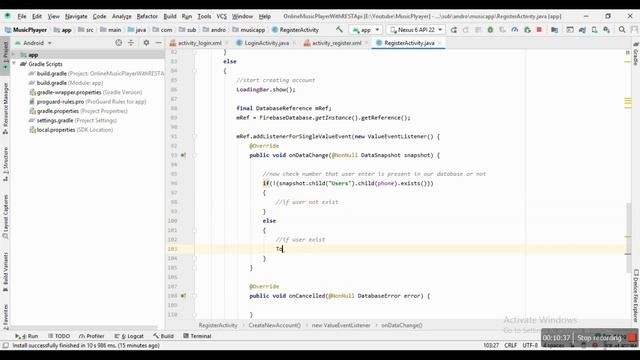Open the Gradle side panel
640x360 pixels.
click(x=636, y=54)
